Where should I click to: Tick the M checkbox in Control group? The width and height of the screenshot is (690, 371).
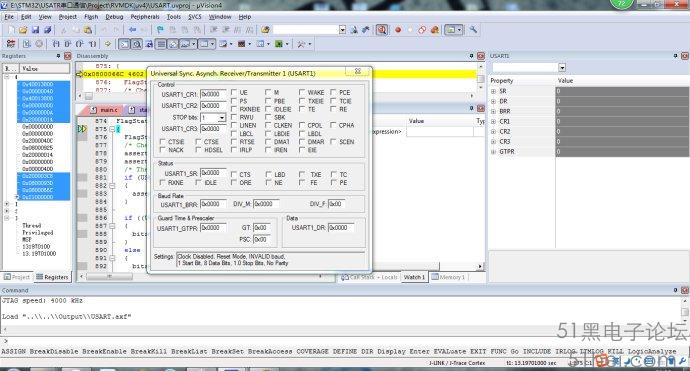[x=268, y=92]
